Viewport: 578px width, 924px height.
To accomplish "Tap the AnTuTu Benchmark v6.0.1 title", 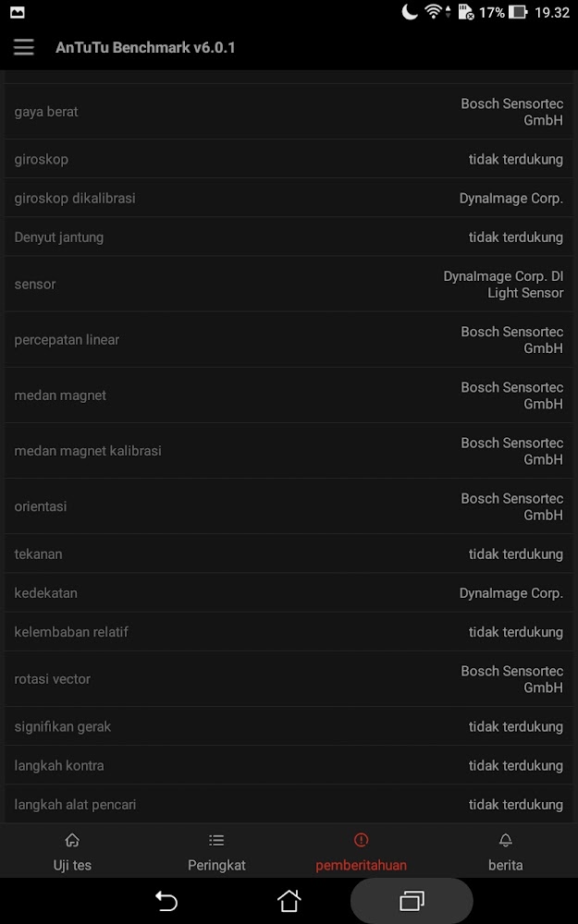I will pos(145,47).
